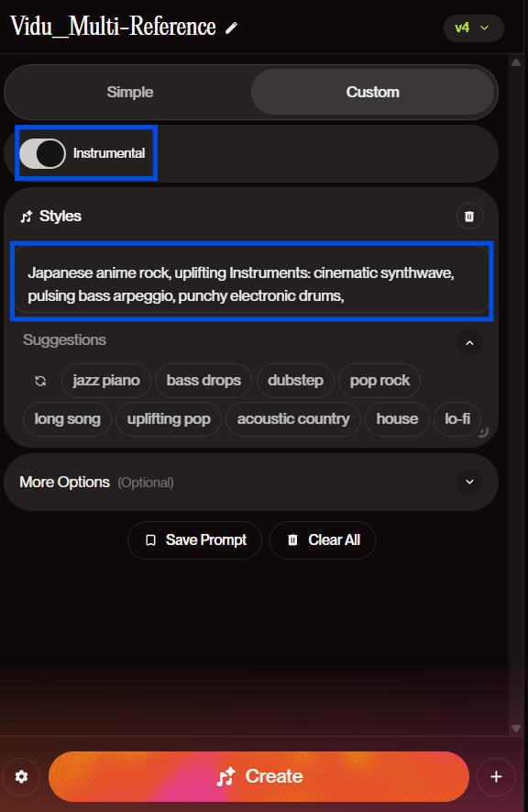Switch to the Simple tab
The height and width of the screenshot is (812, 528).
click(x=130, y=92)
